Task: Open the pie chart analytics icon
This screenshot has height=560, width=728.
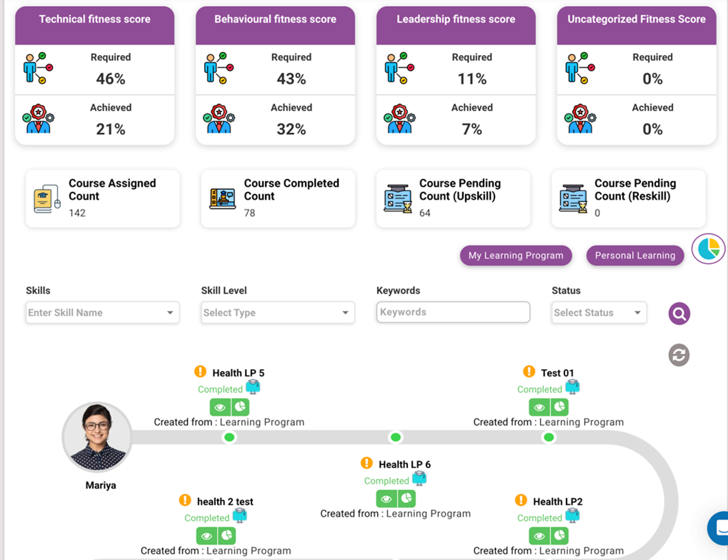Action: (708, 248)
